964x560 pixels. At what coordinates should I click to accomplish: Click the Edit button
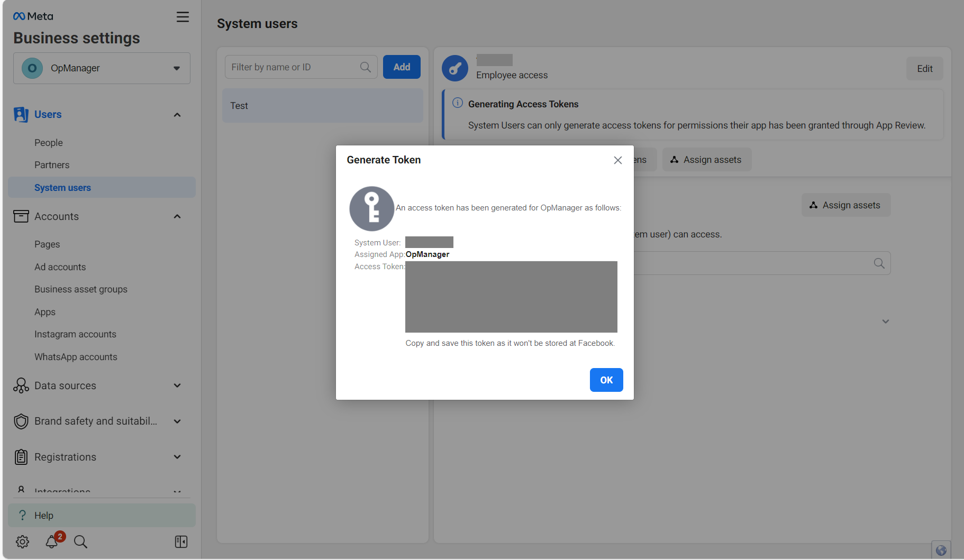[x=925, y=69]
